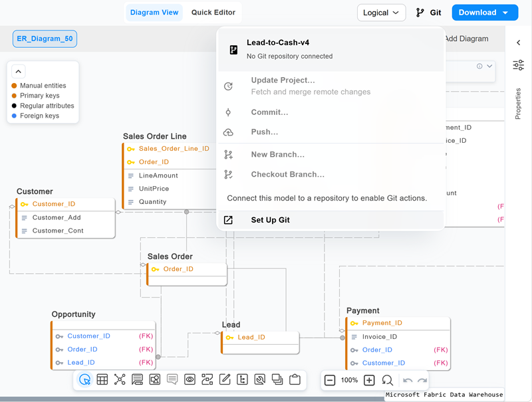532x402 pixels.
Task: Expand the partially hidden panel's chevron dropdown
Action: 489,66
